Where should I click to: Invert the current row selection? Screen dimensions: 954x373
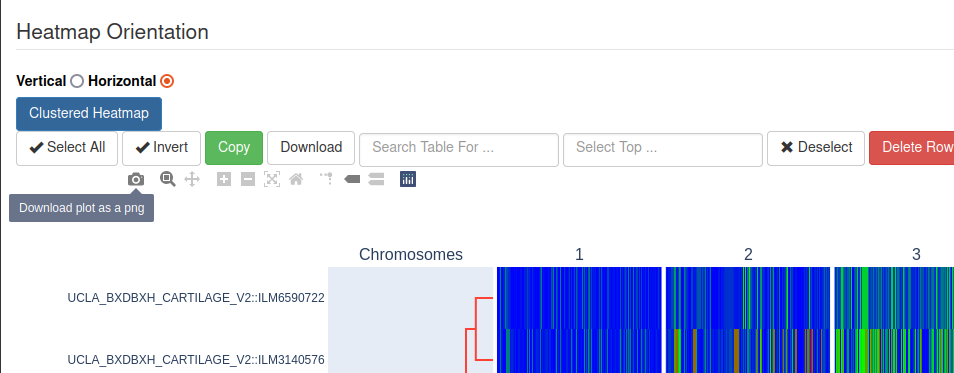pos(161,148)
